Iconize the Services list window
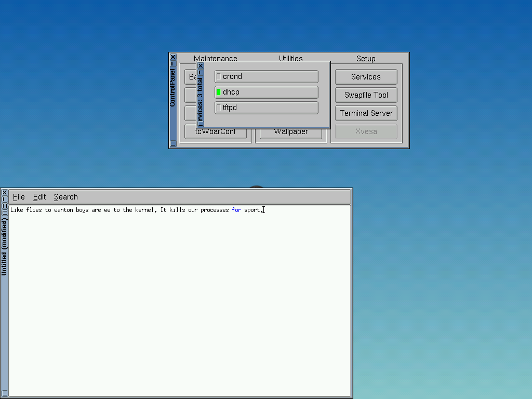This screenshot has height=399, width=532. point(201,72)
